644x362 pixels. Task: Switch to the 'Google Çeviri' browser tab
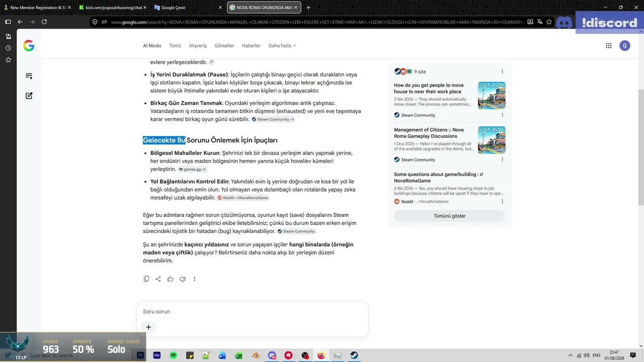tap(188, 8)
